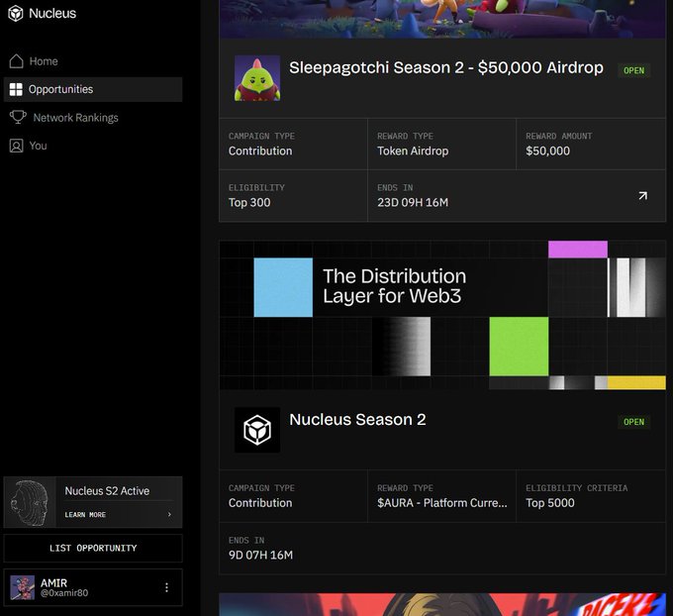Select Opportunities in the sidebar
Screen dimensions: 673x616
click(x=93, y=89)
